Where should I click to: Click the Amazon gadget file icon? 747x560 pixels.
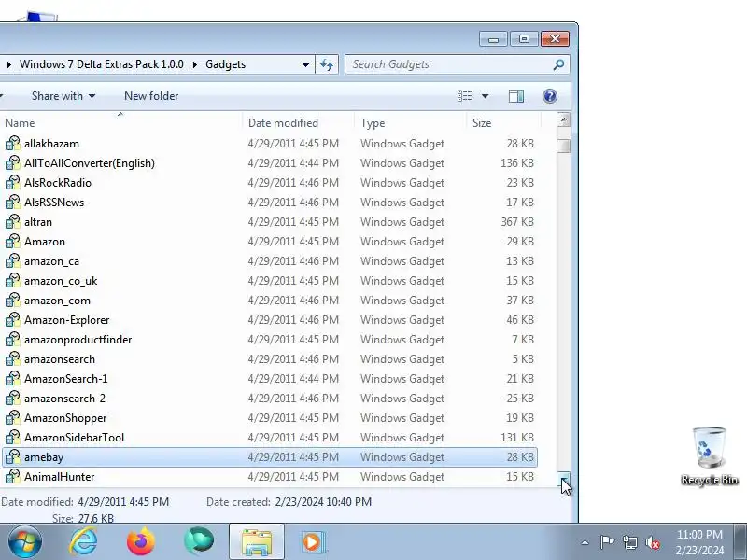(x=13, y=242)
